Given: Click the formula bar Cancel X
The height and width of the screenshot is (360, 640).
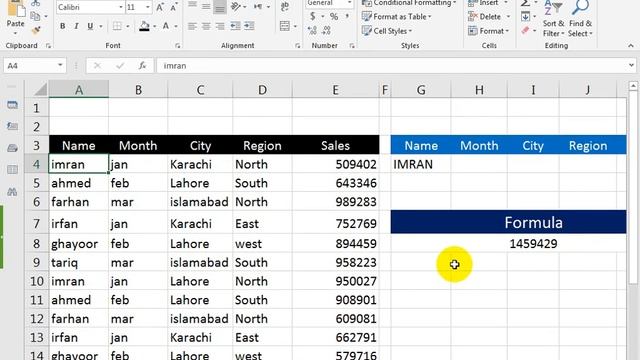Looking at the screenshot, I should pos(97,65).
